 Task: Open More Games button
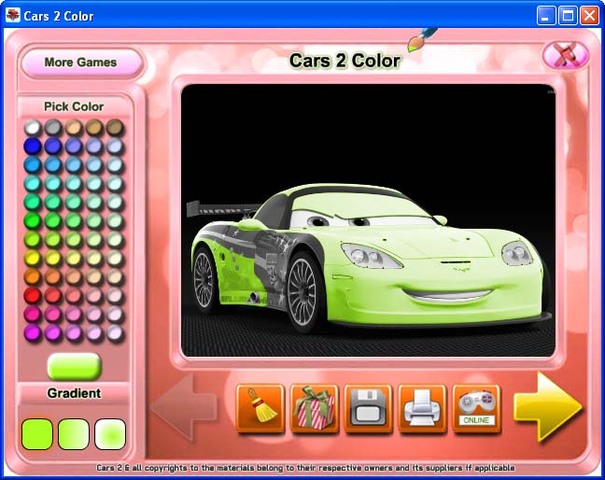tap(81, 63)
